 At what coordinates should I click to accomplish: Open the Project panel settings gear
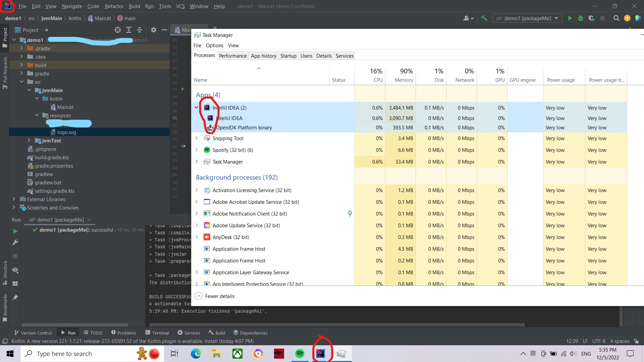point(153,30)
